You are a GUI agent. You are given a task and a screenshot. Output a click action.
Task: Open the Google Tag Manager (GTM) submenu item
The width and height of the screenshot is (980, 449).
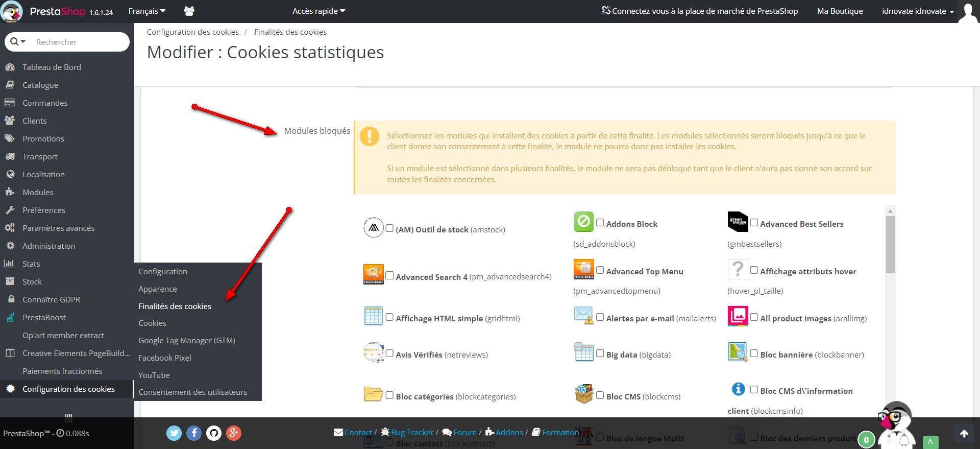point(187,340)
